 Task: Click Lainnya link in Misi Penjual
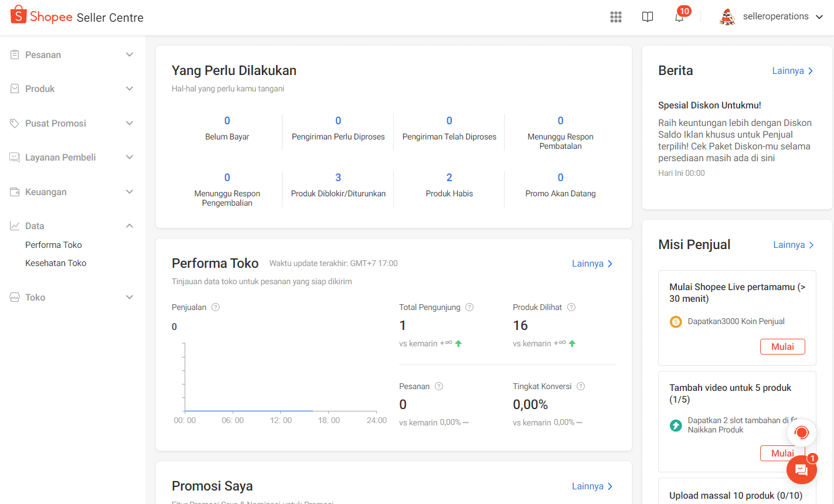[x=794, y=245]
